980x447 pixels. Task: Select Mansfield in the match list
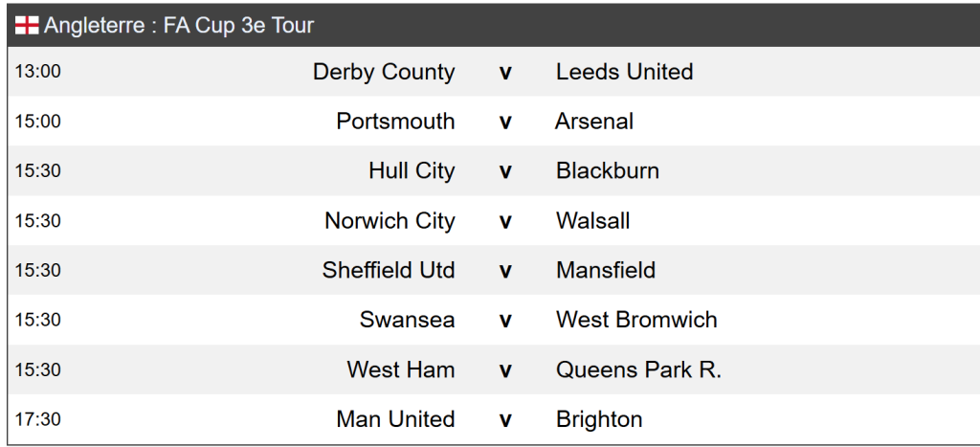[605, 271]
